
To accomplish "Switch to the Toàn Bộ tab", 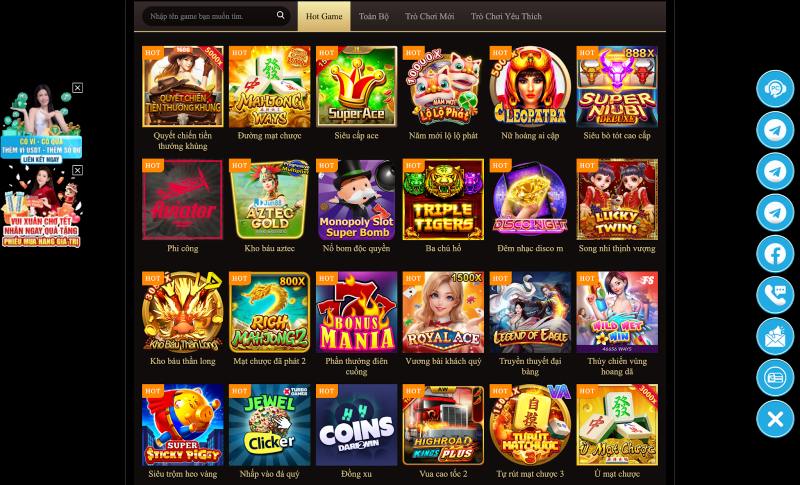I will 373,16.
